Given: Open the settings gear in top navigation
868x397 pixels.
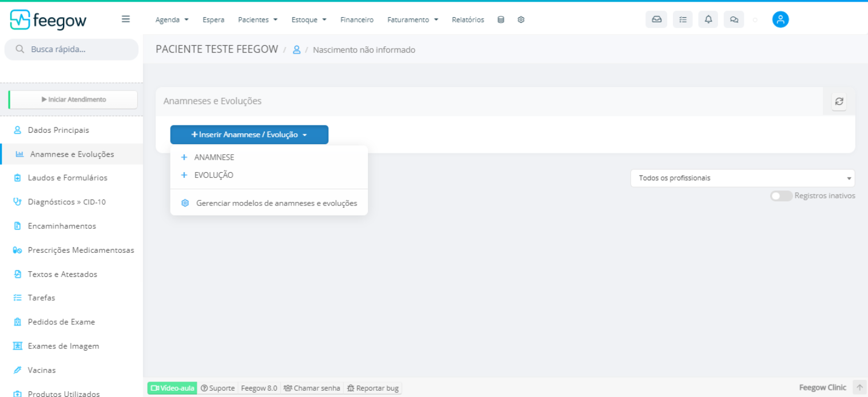Looking at the screenshot, I should [521, 19].
